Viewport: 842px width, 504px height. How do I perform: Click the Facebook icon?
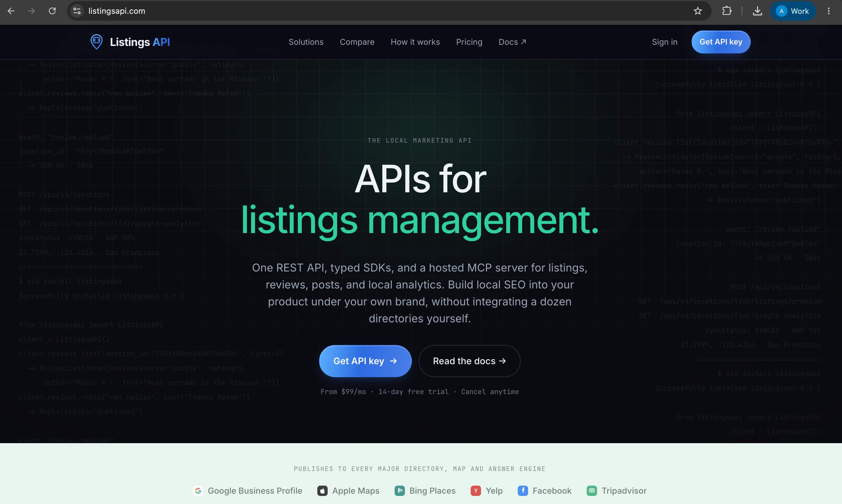(x=523, y=491)
